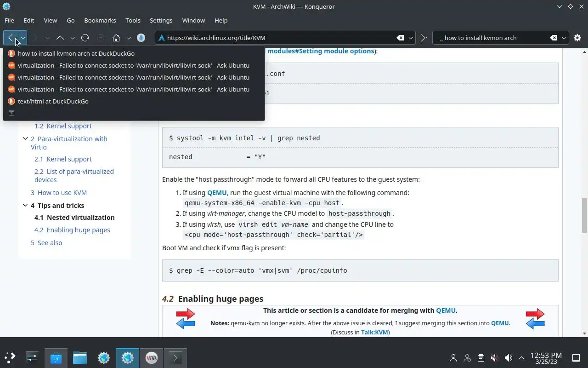Jump to '2.1 Kernel support' in contents
The image size is (588, 368).
63,159
